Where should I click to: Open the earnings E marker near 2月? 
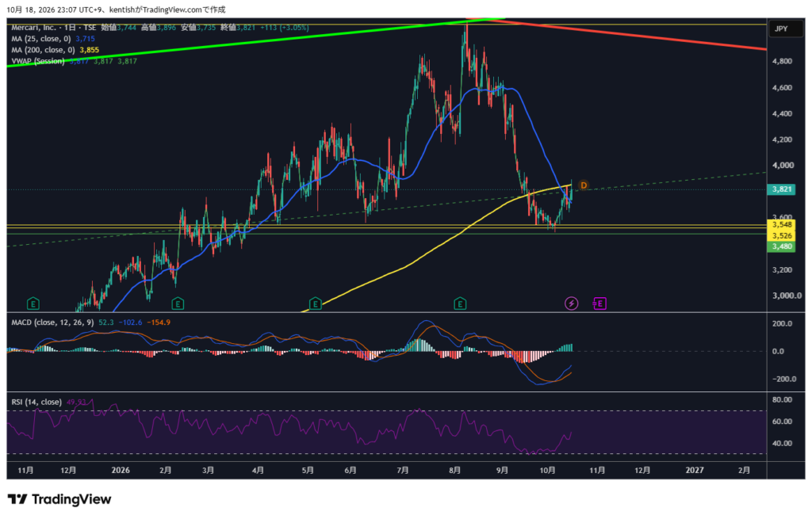pos(178,303)
